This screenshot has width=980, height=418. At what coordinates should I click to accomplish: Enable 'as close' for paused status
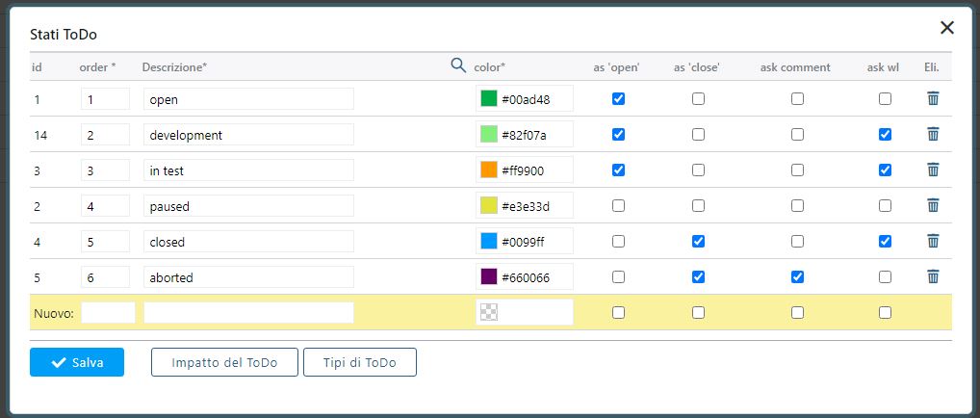point(698,205)
